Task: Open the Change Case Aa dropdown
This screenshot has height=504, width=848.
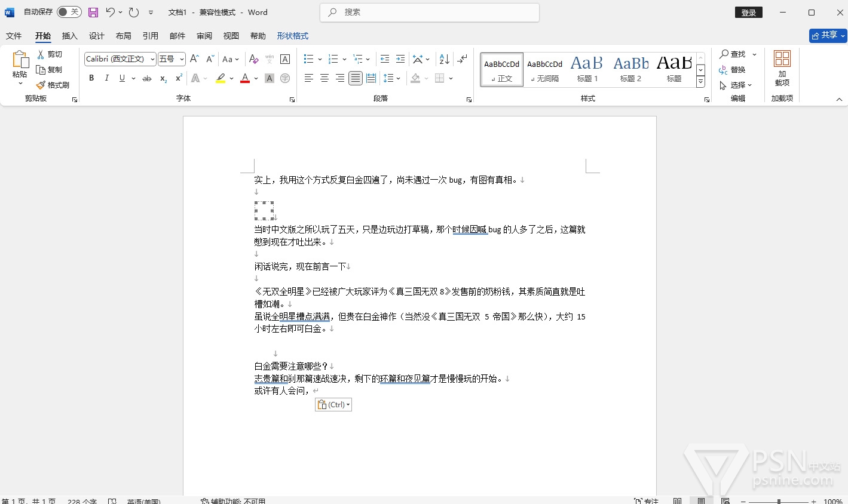Action: (231, 59)
